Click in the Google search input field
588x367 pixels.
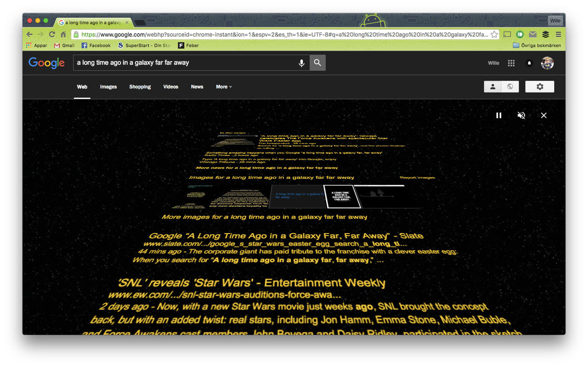184,63
